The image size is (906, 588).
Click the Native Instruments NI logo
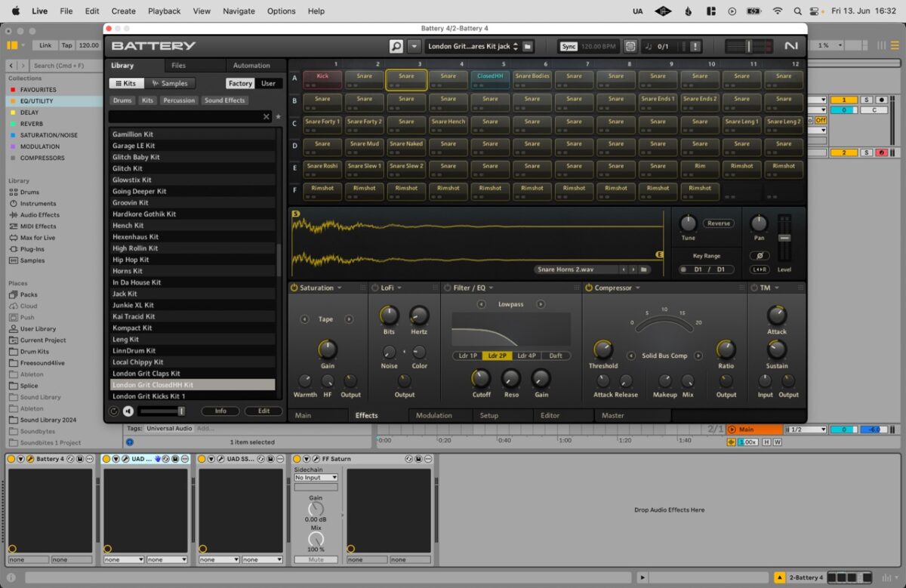(x=790, y=46)
